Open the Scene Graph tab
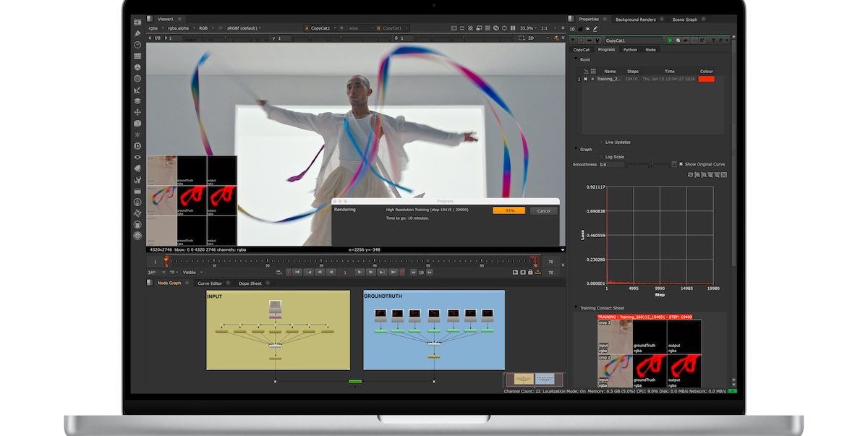Viewport: 868px width, 436px height. [x=684, y=20]
